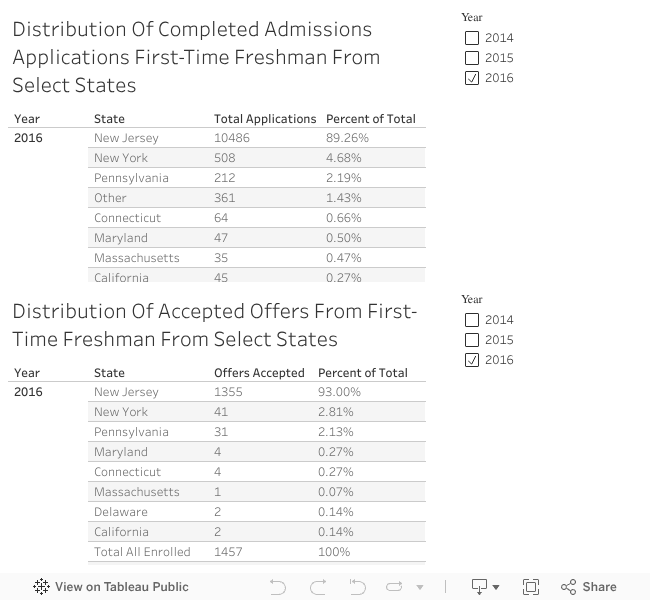Click the Offers Accepted column header
Image resolution: width=650 pixels, height=600 pixels.
coord(259,373)
